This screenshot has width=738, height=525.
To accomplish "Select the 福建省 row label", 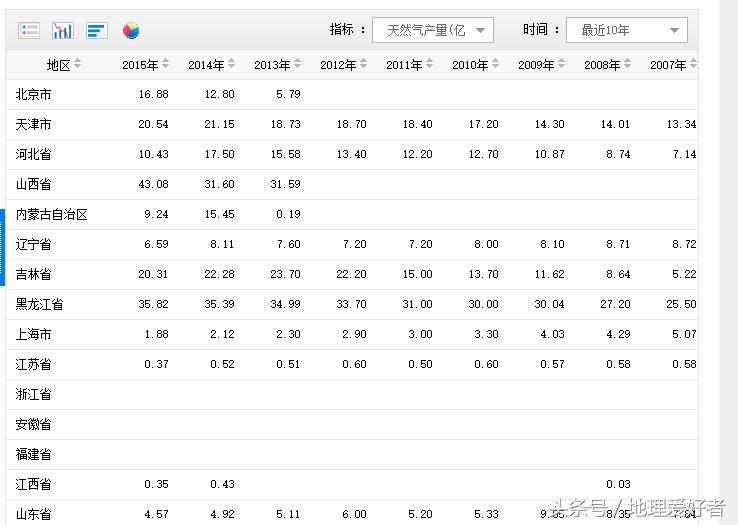I will (33, 454).
